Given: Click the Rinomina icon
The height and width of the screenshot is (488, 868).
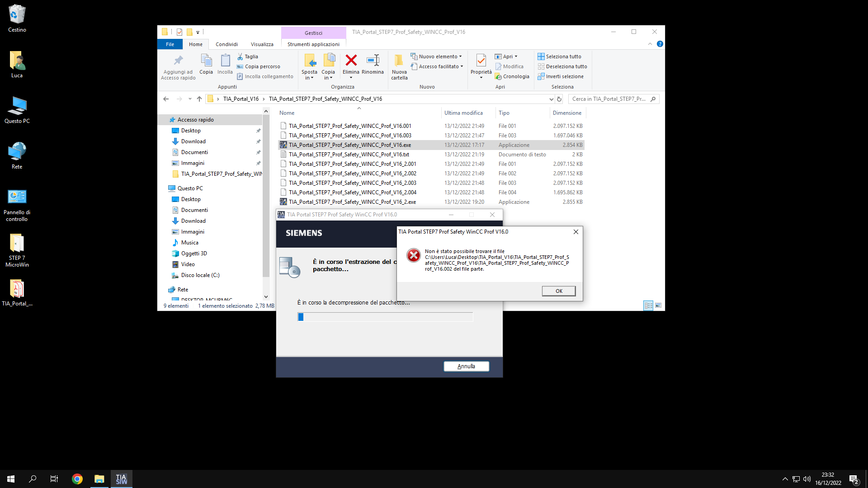Looking at the screenshot, I should tap(373, 60).
